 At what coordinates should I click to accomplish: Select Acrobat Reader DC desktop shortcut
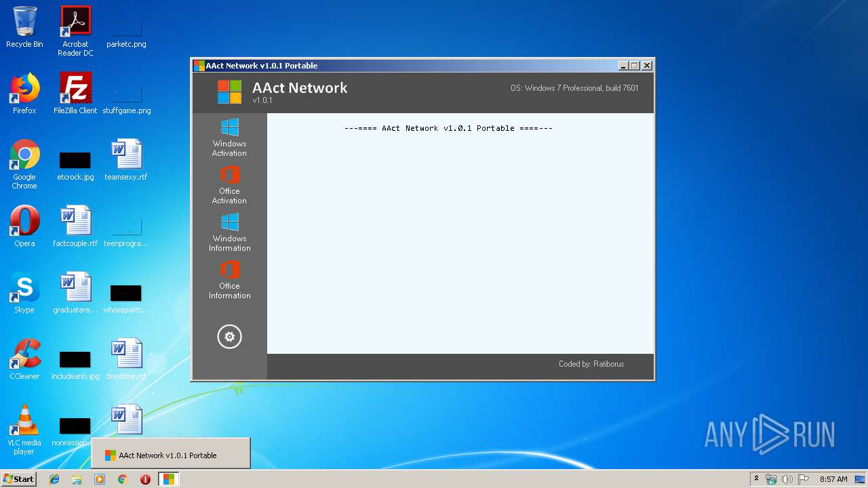coord(75,31)
